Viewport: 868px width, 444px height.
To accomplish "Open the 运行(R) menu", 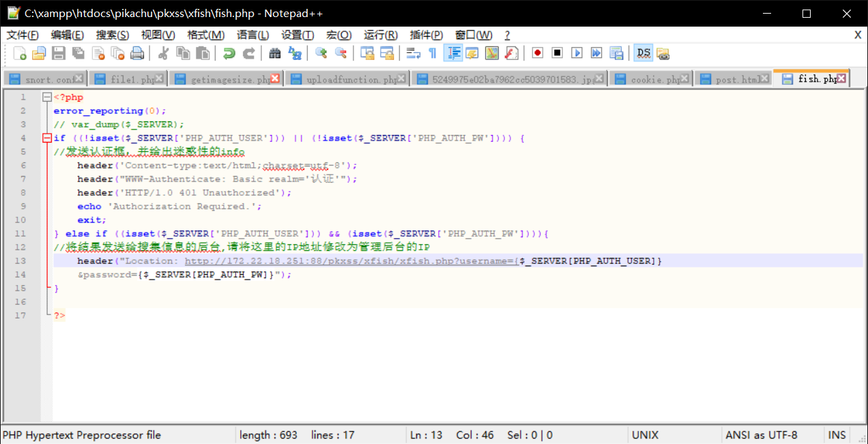I will 381,35.
